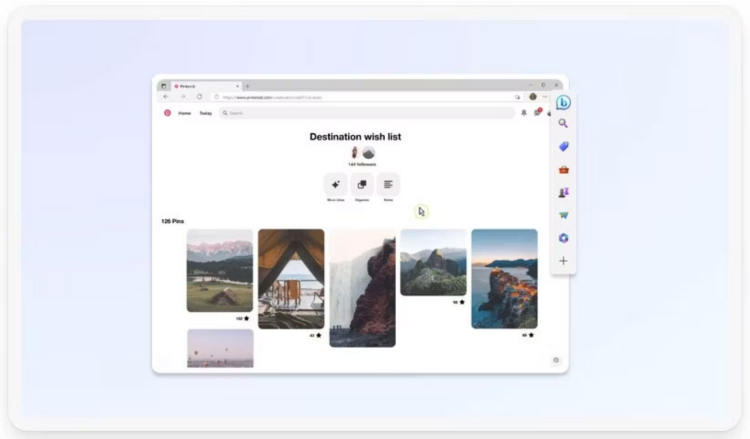The height and width of the screenshot is (439, 750).
Task: Click the 126 Pins label
Action: click(173, 221)
